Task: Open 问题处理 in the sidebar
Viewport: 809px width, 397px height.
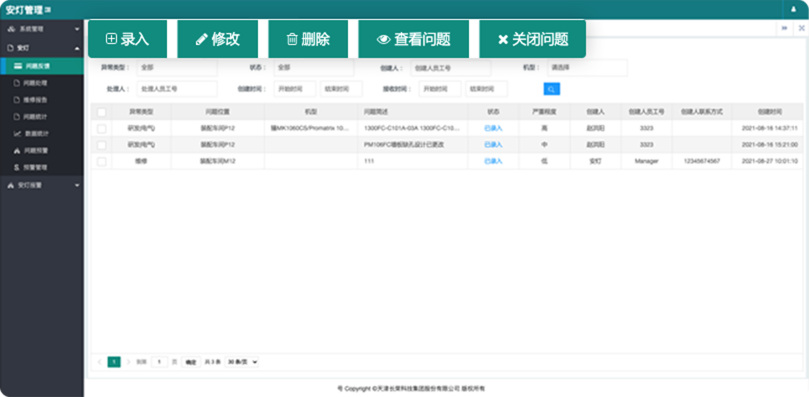Action: pos(42,83)
